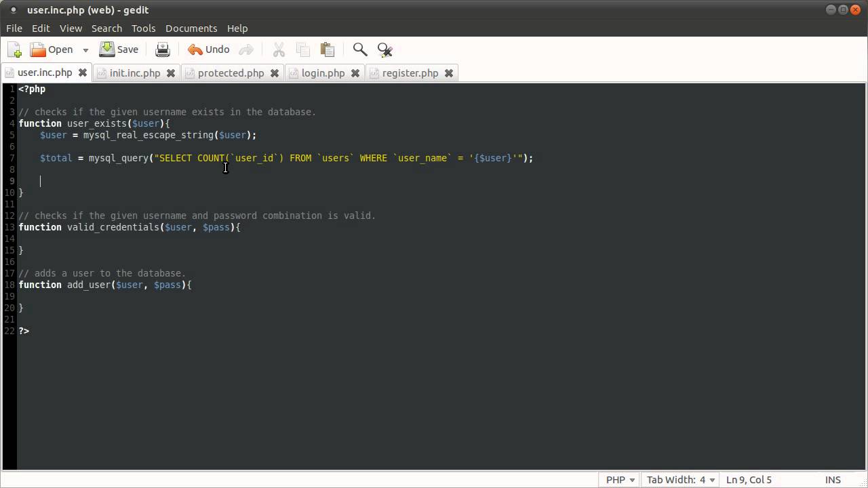Open the Documents menu
The height and width of the screenshot is (488, 868).
tap(191, 28)
